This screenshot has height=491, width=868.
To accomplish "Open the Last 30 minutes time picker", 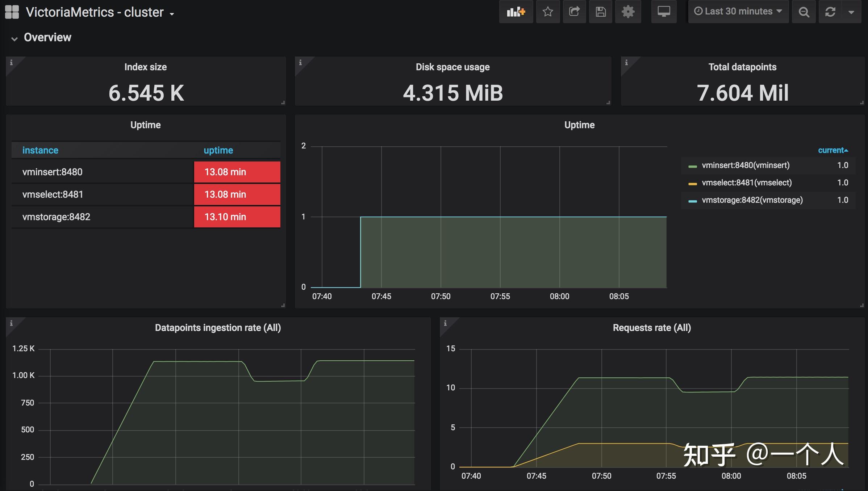I will [x=738, y=12].
